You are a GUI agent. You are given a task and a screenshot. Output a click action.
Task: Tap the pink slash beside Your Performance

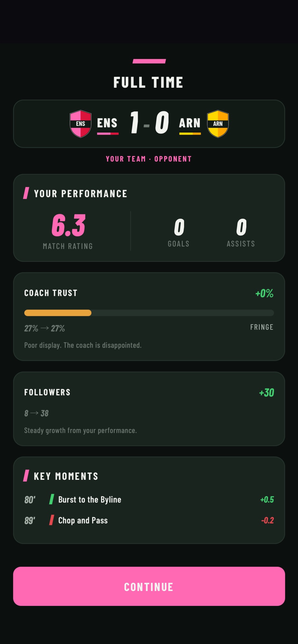tap(26, 193)
